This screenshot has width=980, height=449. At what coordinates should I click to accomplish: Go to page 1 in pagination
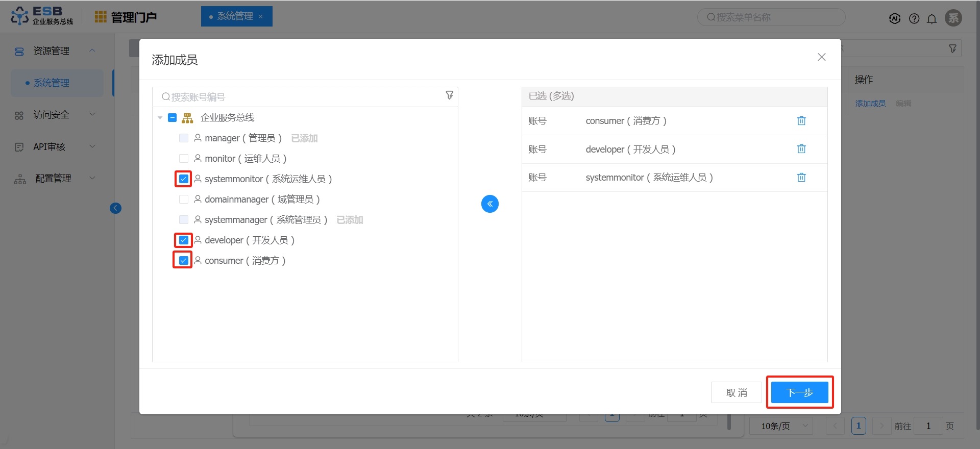click(x=859, y=426)
